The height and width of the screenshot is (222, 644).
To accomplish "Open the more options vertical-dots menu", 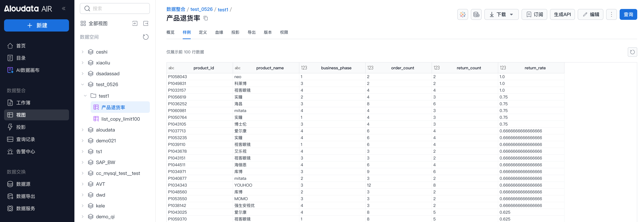I will [611, 15].
